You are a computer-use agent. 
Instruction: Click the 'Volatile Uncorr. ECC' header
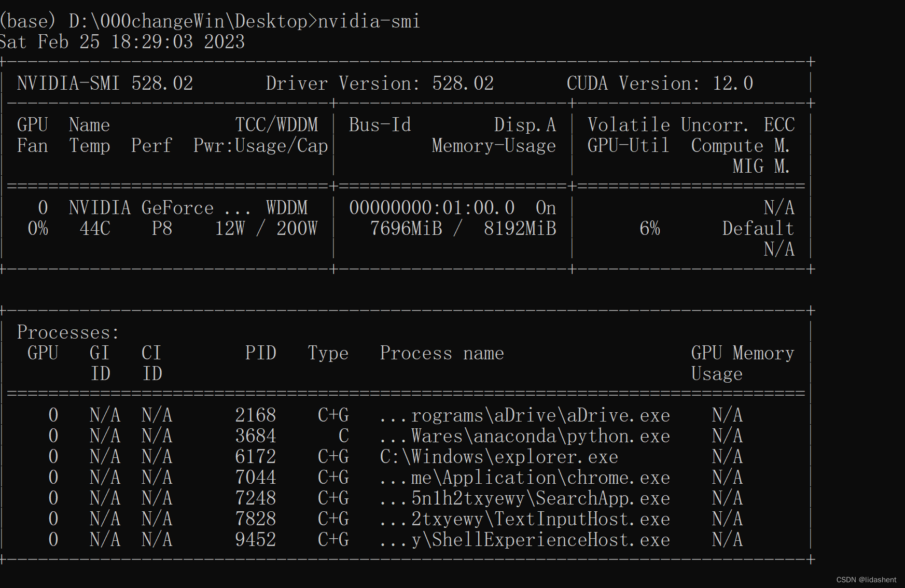coord(691,125)
